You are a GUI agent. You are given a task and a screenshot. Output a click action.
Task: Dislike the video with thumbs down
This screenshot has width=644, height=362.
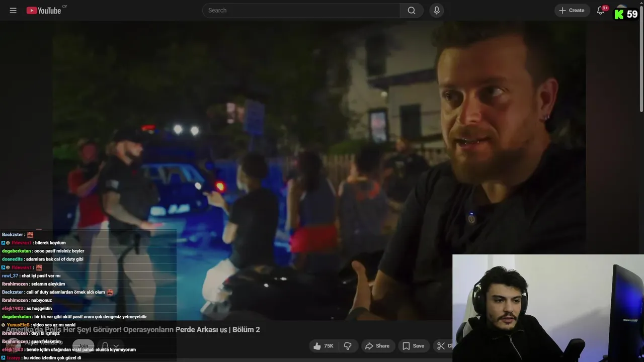pos(348,346)
